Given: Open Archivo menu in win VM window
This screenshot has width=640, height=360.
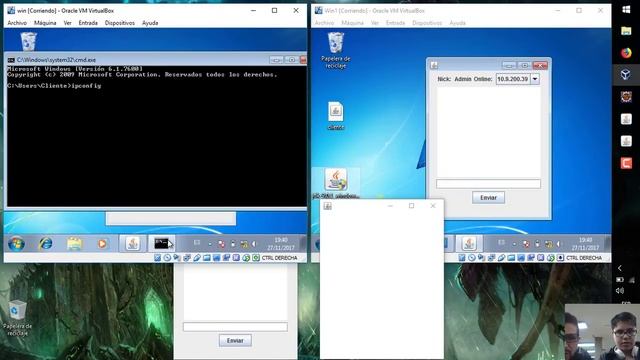Looking at the screenshot, I should (x=17, y=23).
